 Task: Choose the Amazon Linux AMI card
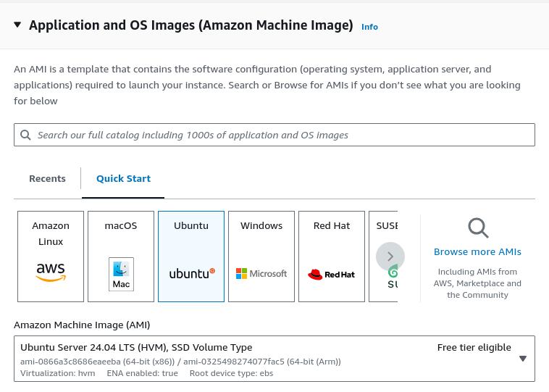pos(51,257)
